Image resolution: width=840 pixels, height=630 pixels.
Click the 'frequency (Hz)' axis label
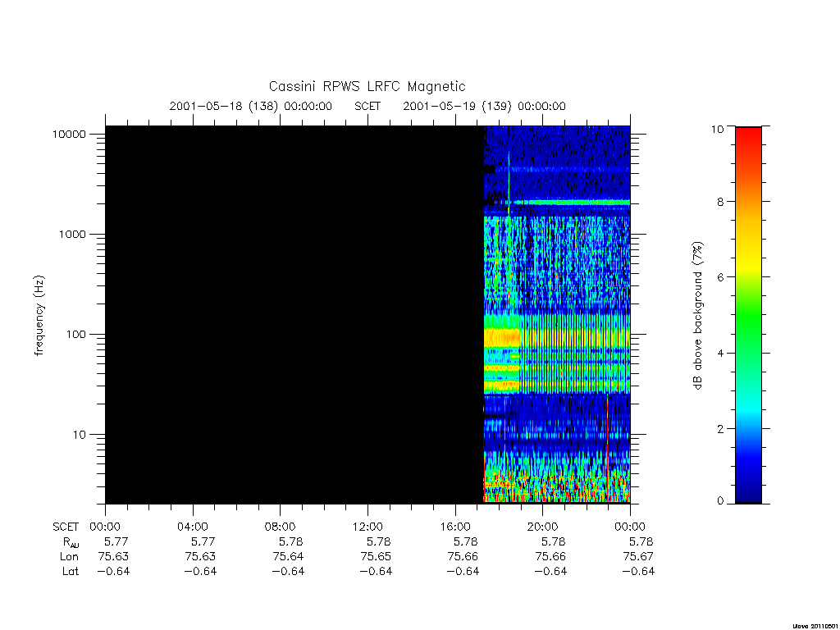(39, 316)
